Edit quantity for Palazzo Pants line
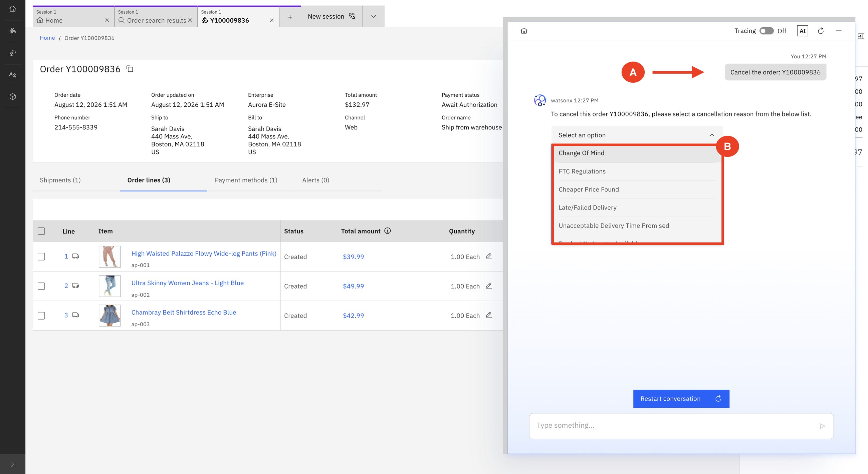The width and height of the screenshot is (868, 474). pos(489,256)
